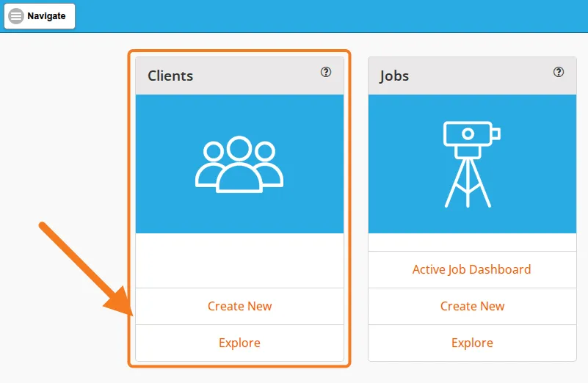Image resolution: width=588 pixels, height=383 pixels.
Task: Open help for the Clients card
Action: tap(325, 72)
